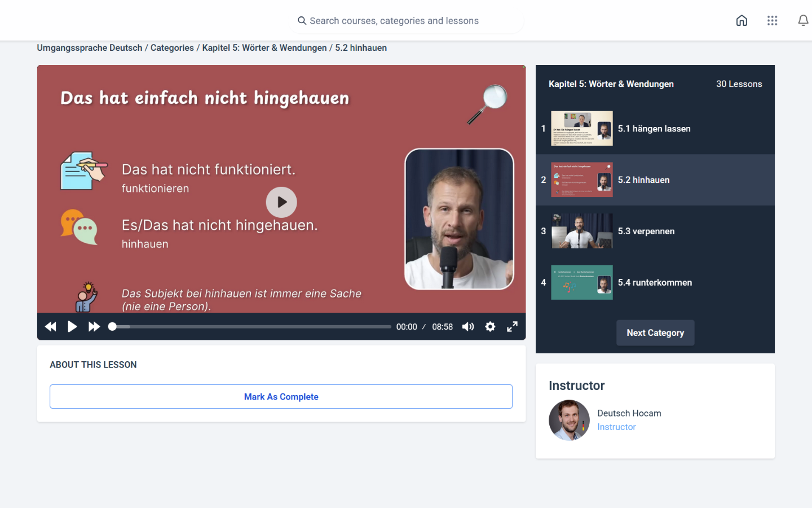Click the home icon in header
This screenshot has width=812, height=508.
tap(742, 21)
